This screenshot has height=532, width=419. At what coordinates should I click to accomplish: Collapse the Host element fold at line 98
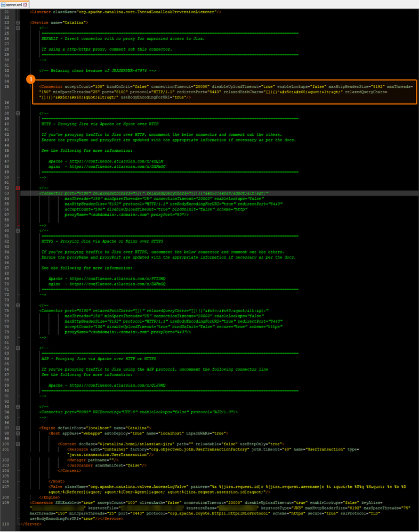18,433
